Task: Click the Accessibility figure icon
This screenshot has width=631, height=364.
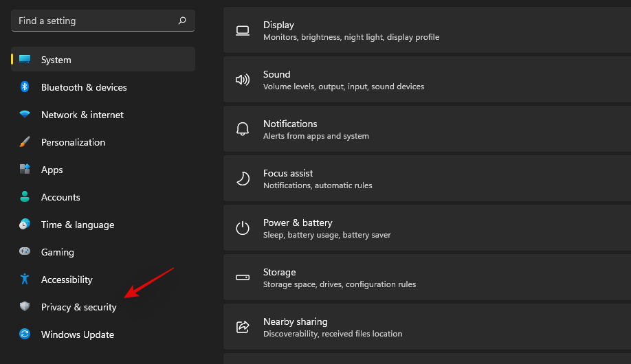Action: click(25, 280)
